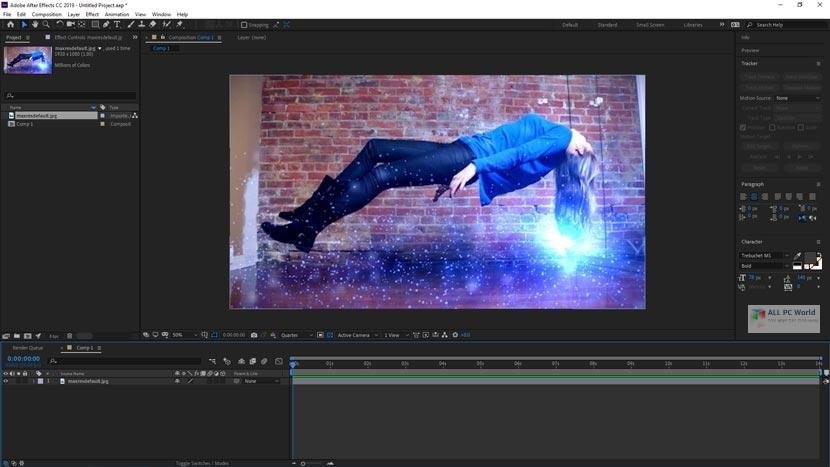830x467 pixels.
Task: Click the Project panel search field
Action: (x=70, y=96)
